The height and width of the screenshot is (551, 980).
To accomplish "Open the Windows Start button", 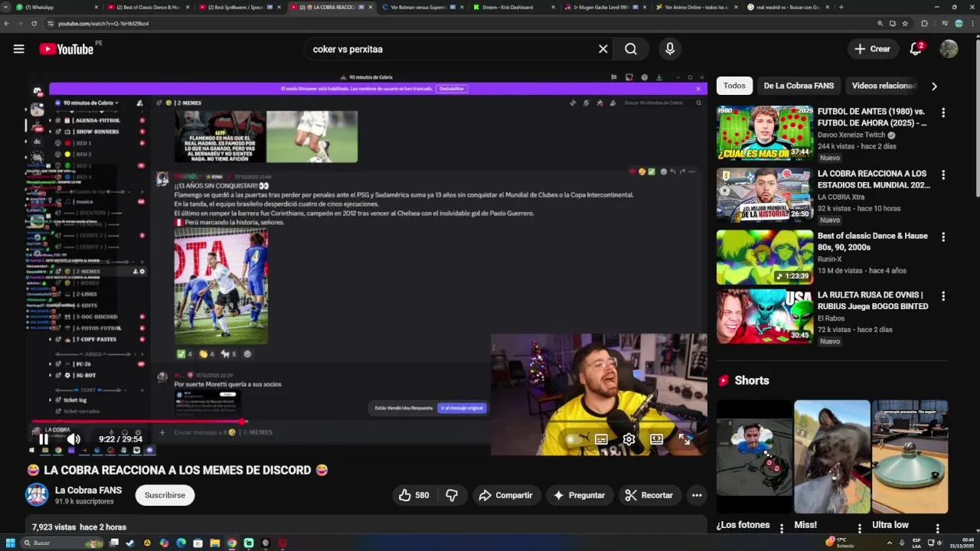I will (x=11, y=543).
